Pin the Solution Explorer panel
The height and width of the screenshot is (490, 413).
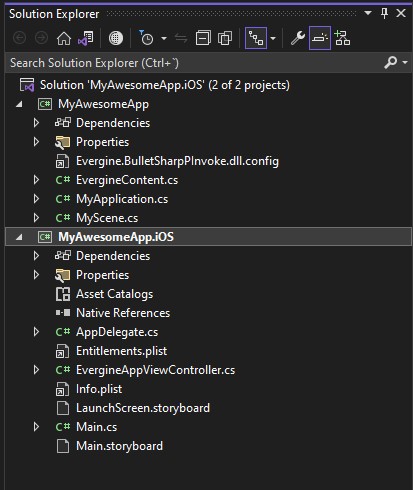coord(384,14)
